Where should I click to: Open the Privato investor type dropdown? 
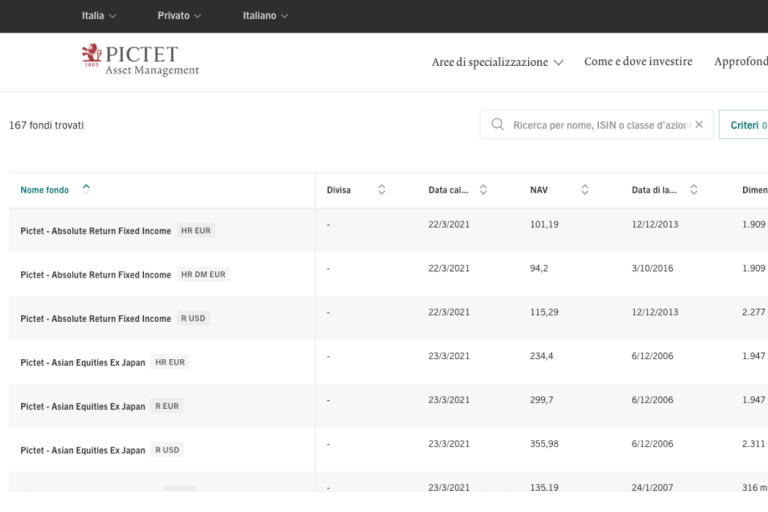pos(179,16)
